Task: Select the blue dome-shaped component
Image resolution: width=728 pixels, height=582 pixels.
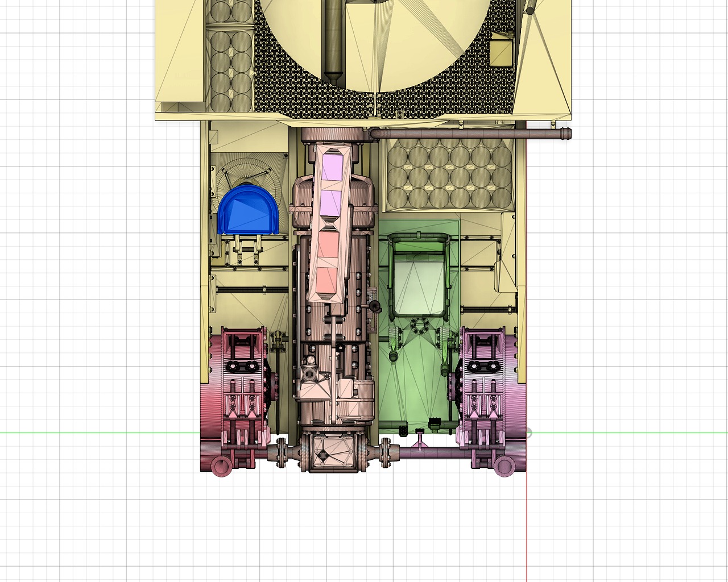Action: [247, 210]
